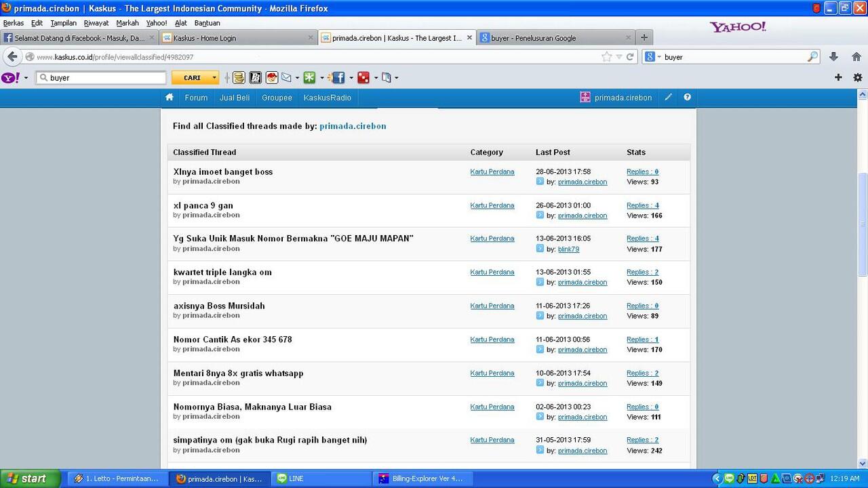Screen dimensions: 868x488
Task: Open the Riwayat menu
Action: tap(96, 23)
